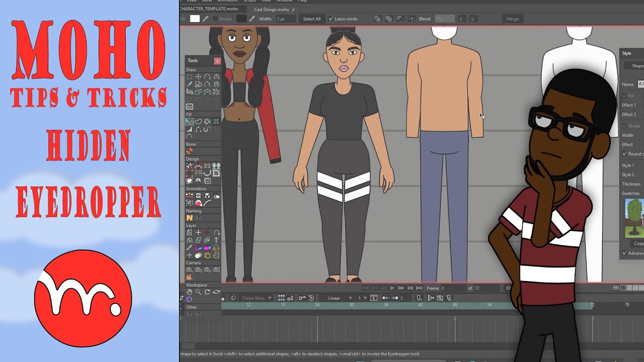Image resolution: width=644 pixels, height=362 pixels.
Task: Select the Zoom magnifier tool in Workspace
Action: (198, 292)
